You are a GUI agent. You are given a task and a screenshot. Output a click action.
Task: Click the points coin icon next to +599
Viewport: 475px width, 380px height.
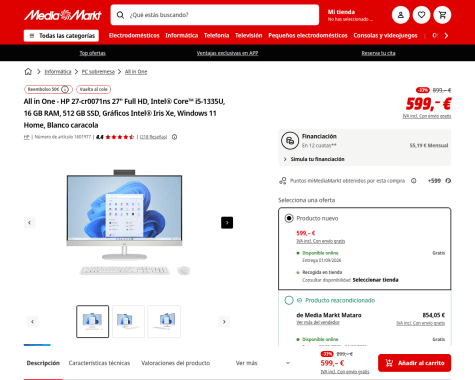click(448, 181)
